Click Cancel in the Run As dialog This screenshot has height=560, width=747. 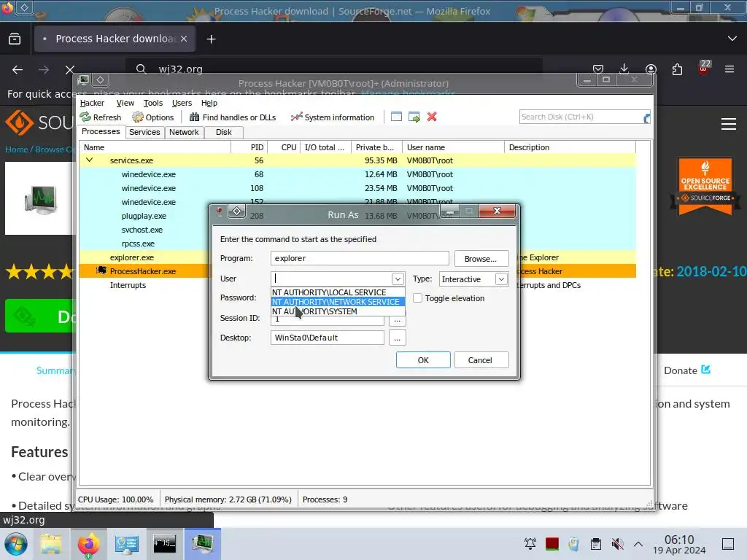[481, 360]
